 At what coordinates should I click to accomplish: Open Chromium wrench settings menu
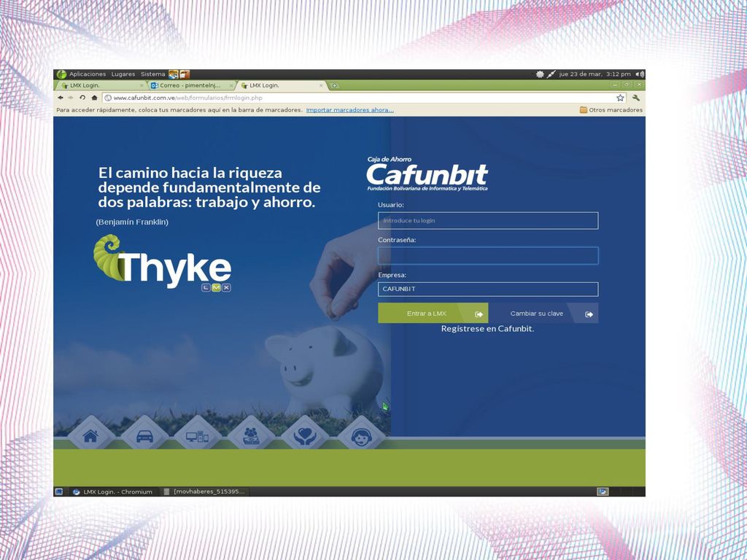click(x=636, y=98)
